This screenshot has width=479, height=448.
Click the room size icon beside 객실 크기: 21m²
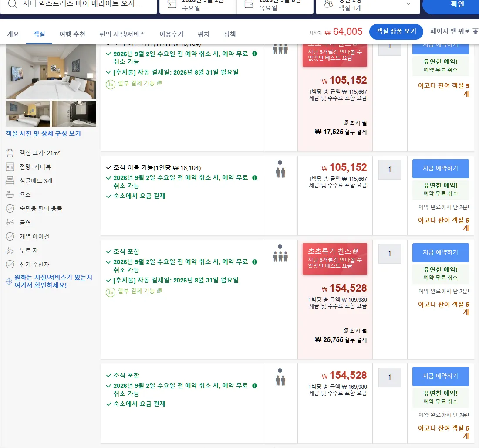10,153
